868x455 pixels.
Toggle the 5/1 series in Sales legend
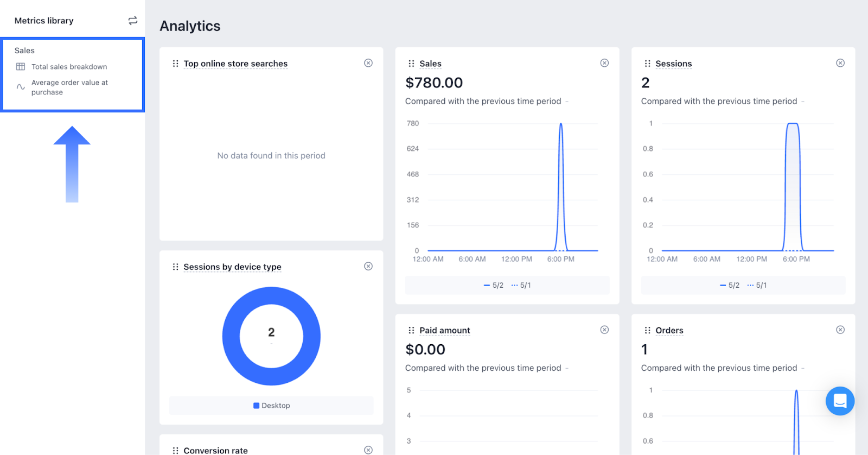click(521, 285)
